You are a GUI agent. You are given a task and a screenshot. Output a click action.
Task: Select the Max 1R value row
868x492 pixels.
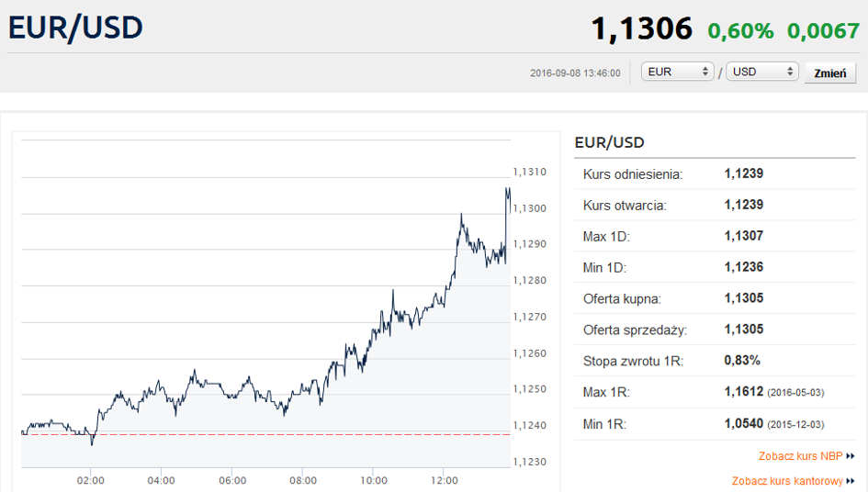pyautogui.click(x=715, y=392)
